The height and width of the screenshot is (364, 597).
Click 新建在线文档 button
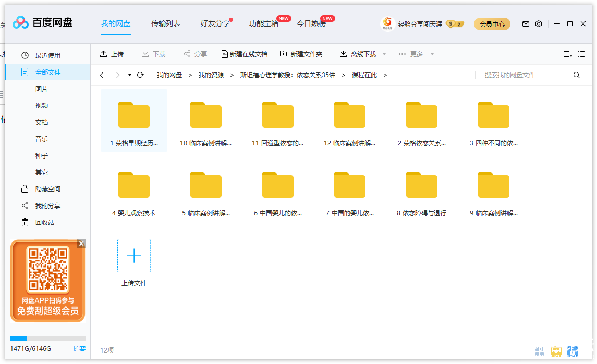pos(245,54)
